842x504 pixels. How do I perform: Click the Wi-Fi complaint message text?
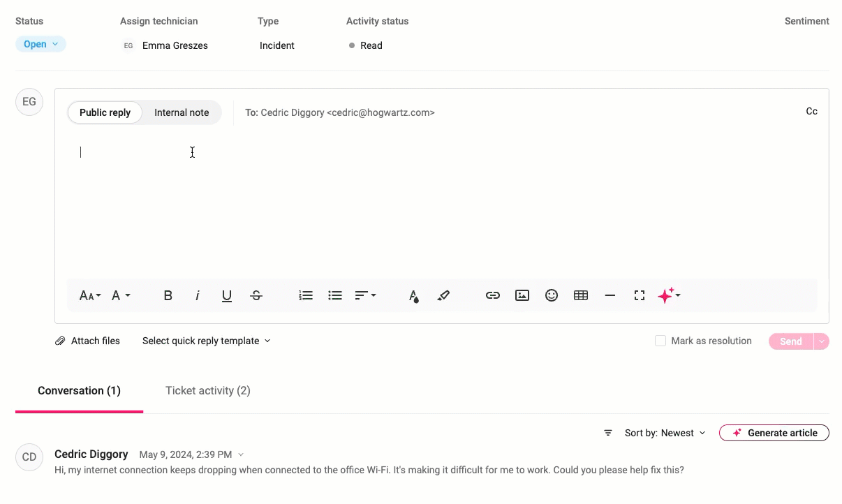[x=369, y=470]
